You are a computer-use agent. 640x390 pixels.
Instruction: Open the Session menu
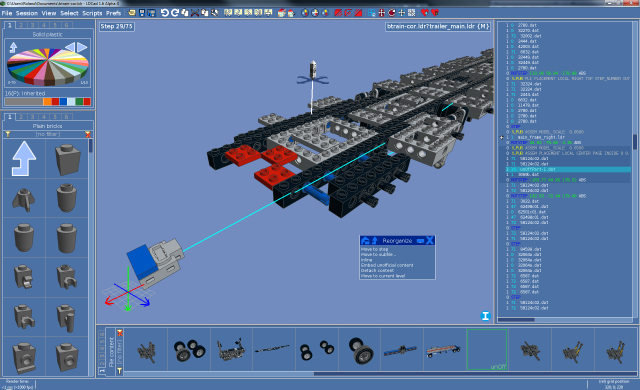pos(27,13)
